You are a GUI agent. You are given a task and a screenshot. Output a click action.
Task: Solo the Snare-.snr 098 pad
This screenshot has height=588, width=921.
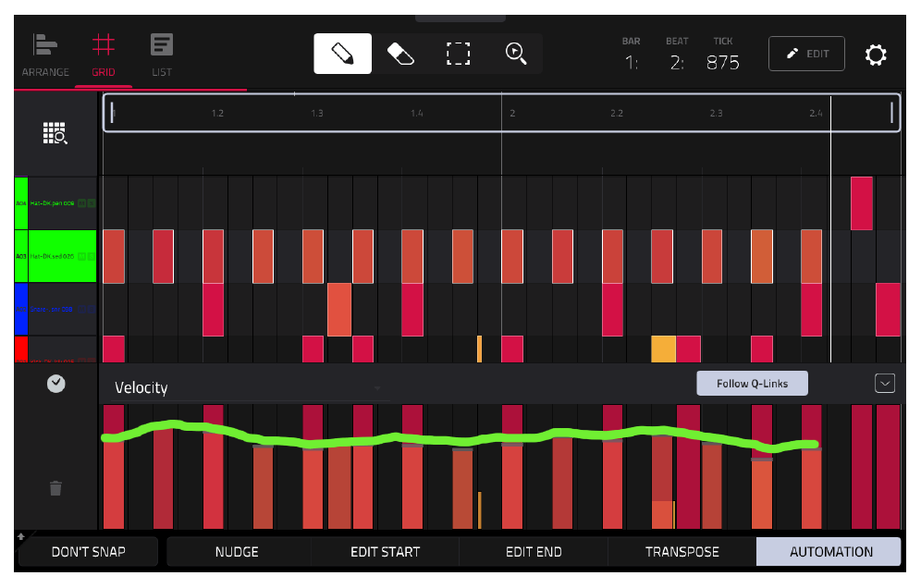point(91,309)
